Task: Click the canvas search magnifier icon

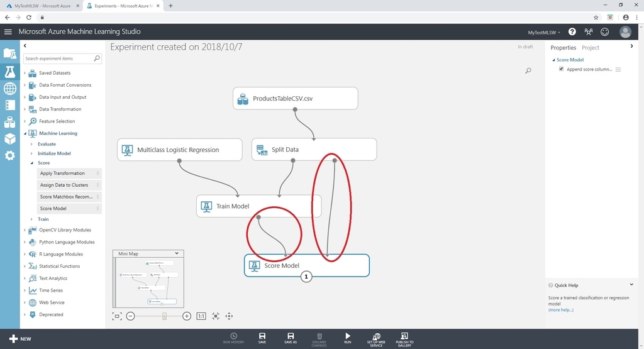Action: (x=528, y=70)
